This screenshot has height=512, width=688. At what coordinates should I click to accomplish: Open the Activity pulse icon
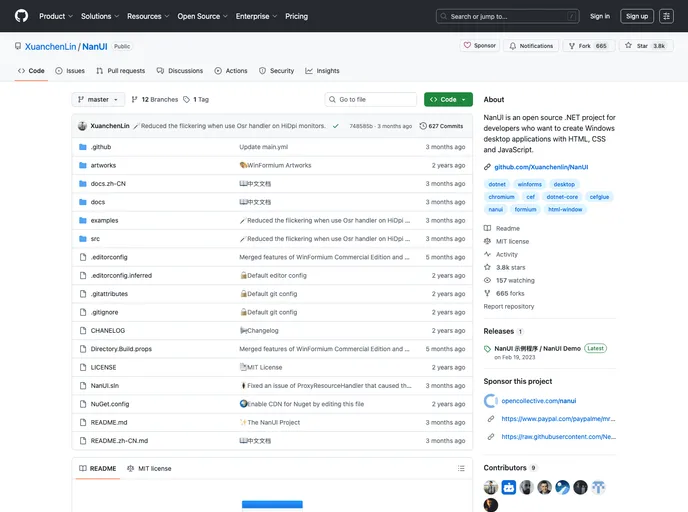click(x=487, y=254)
